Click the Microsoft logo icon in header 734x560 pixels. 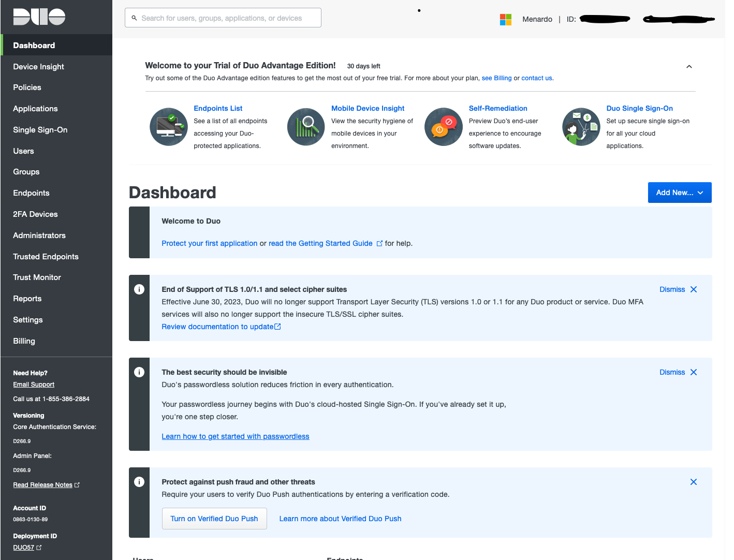(x=506, y=19)
